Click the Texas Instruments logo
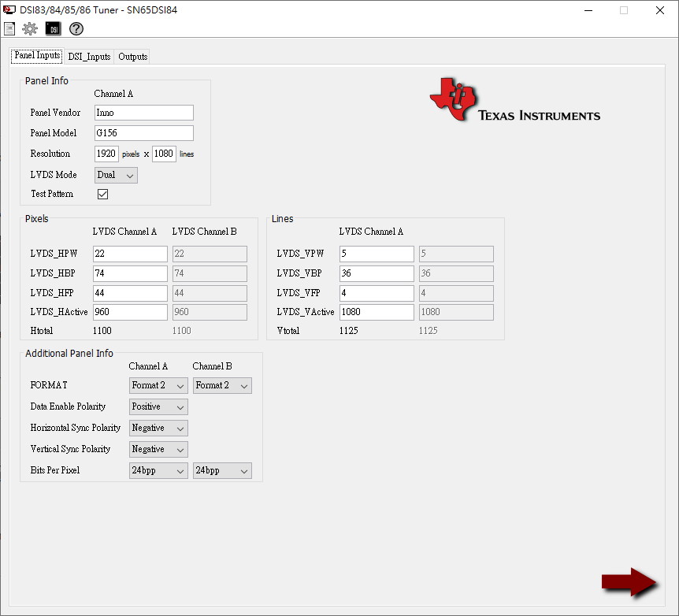The height and width of the screenshot is (616, 679). (x=515, y=100)
